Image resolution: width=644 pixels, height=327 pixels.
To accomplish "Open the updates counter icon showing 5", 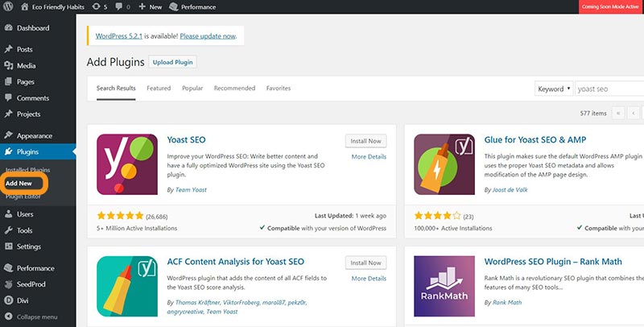I will [100, 6].
